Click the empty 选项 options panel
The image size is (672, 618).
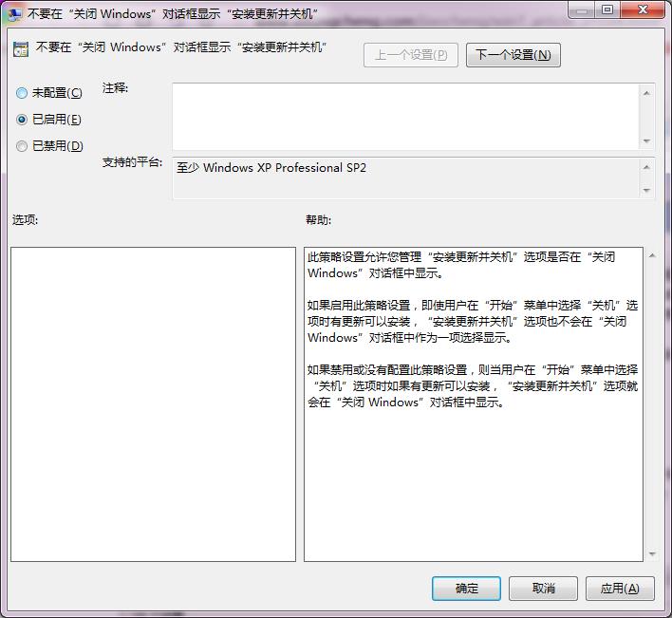tap(153, 403)
